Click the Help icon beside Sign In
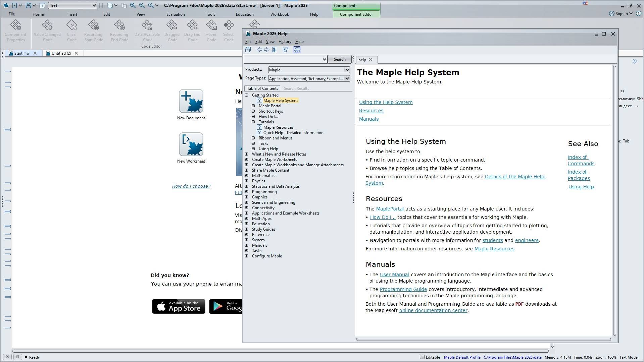Screen dimensions: 644x362 pos(638,13)
